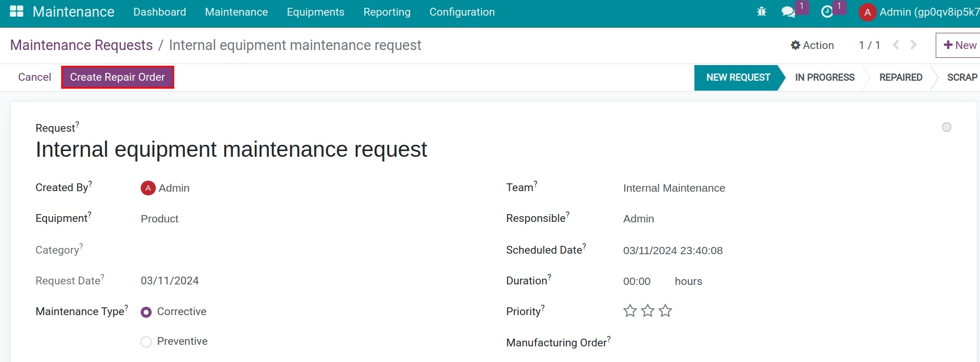The height and width of the screenshot is (362, 980).
Task: Open the Equipments menu
Action: (316, 12)
